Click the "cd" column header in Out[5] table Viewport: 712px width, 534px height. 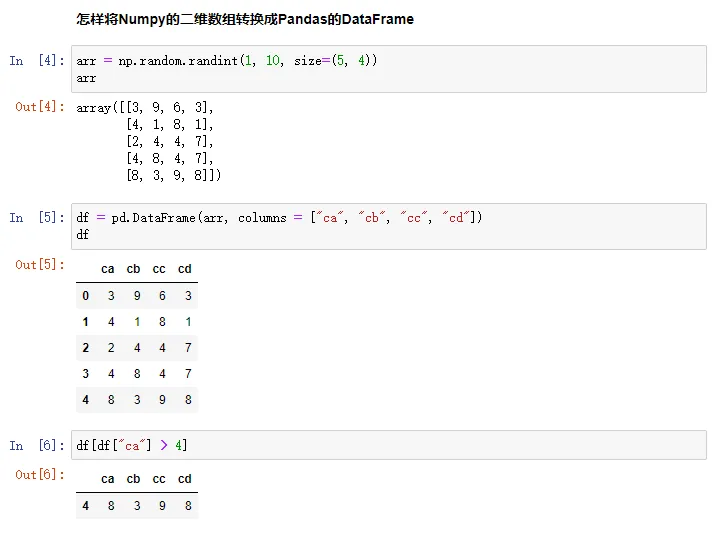pyautogui.click(x=185, y=269)
